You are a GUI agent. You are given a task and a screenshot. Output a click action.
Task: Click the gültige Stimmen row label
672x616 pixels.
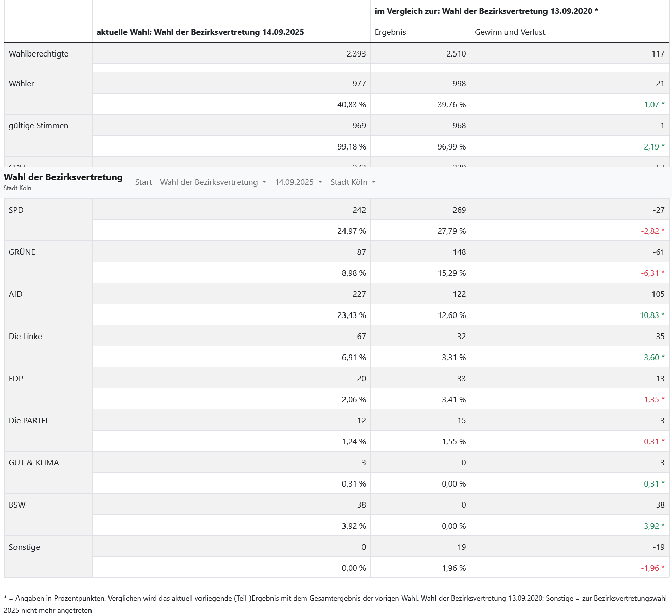39,126
